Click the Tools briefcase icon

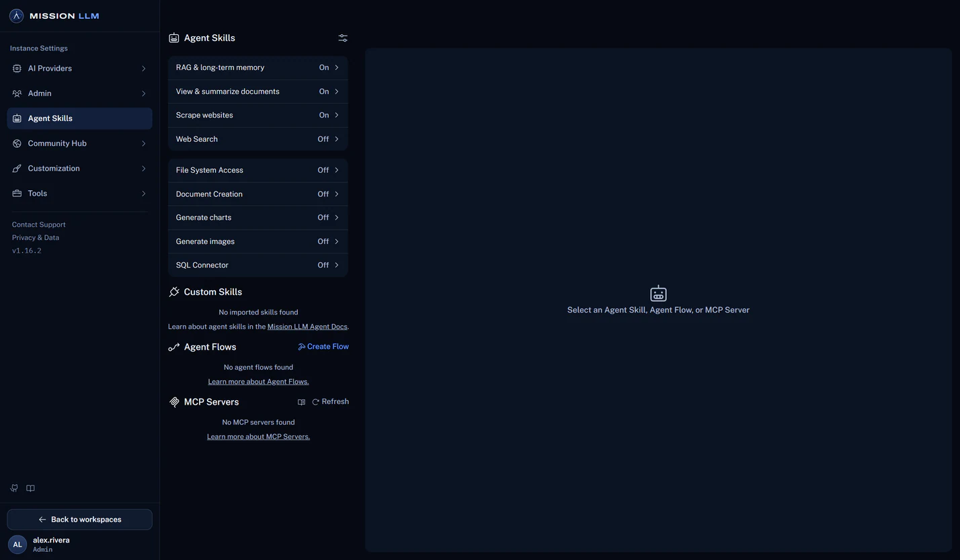[17, 194]
